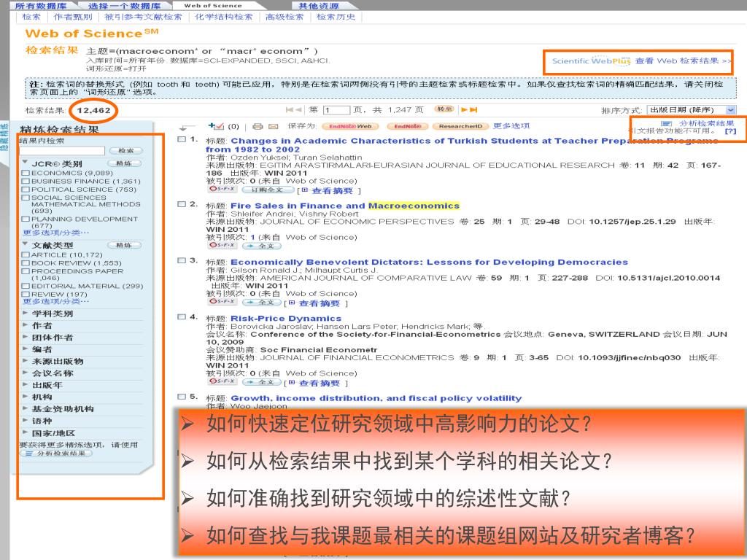Click the page number input field
Image resolution: width=747 pixels, height=560 pixels.
coord(336,110)
